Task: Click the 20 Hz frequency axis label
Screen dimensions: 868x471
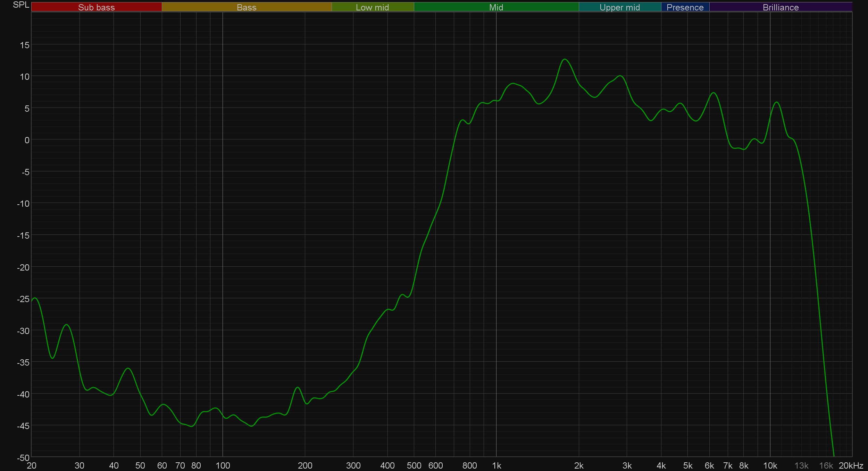Action: [x=32, y=465]
